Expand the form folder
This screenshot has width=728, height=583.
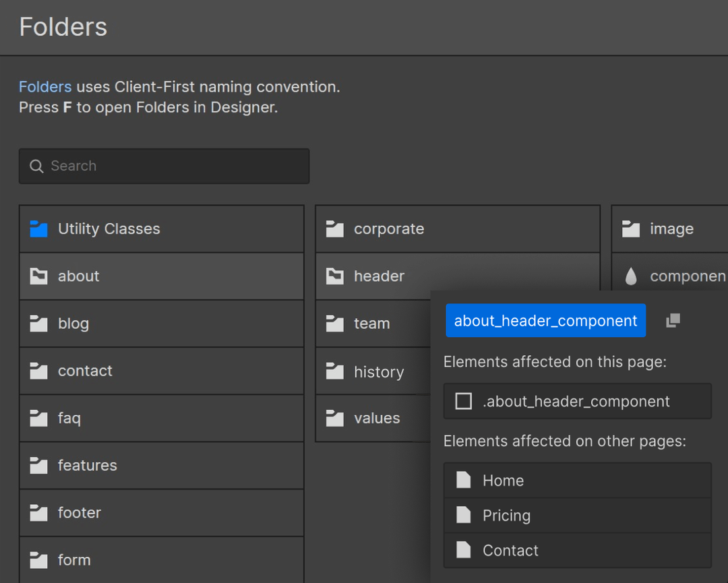click(74, 560)
